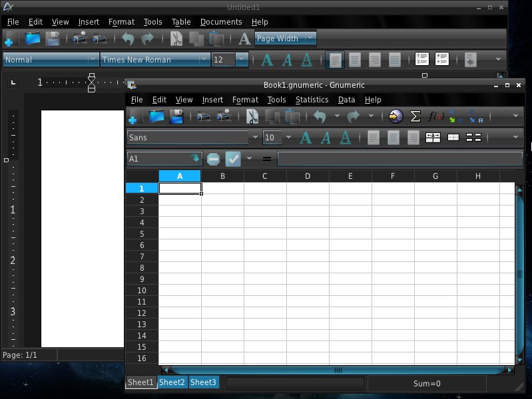Click the Sum sigma icon in Gnumeric

(x=415, y=116)
